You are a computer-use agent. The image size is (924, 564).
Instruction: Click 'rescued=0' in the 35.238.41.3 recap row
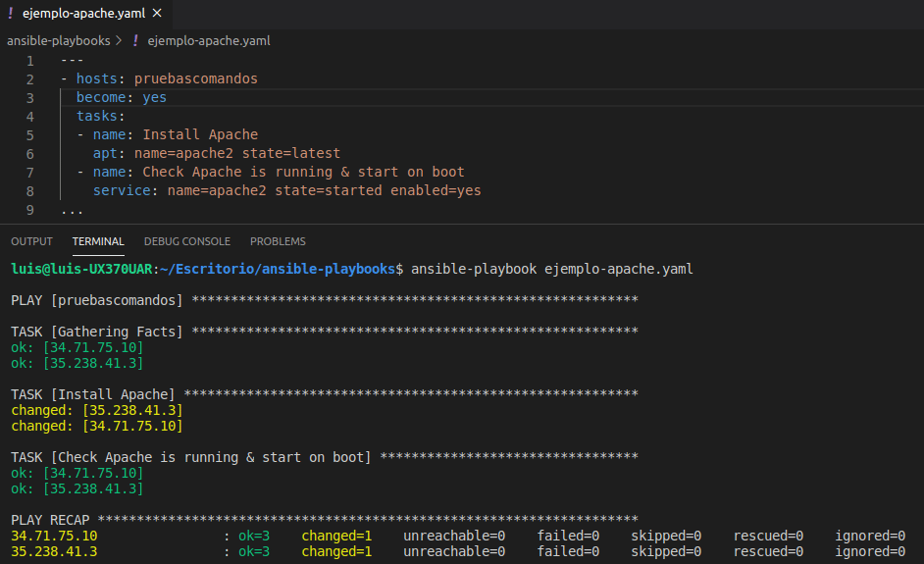pyautogui.click(x=768, y=551)
